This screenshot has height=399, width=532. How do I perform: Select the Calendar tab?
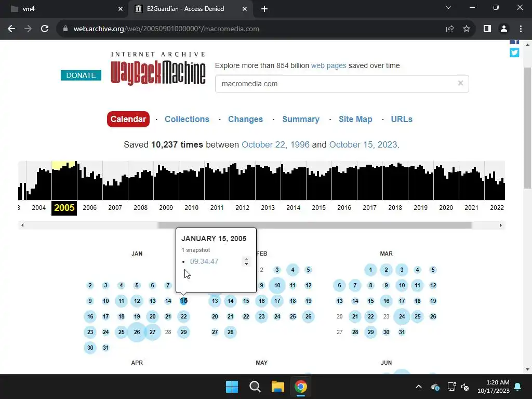[128, 119]
